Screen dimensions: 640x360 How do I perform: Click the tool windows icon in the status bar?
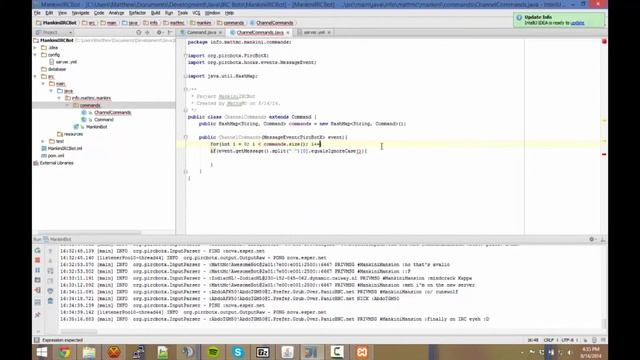point(37,340)
